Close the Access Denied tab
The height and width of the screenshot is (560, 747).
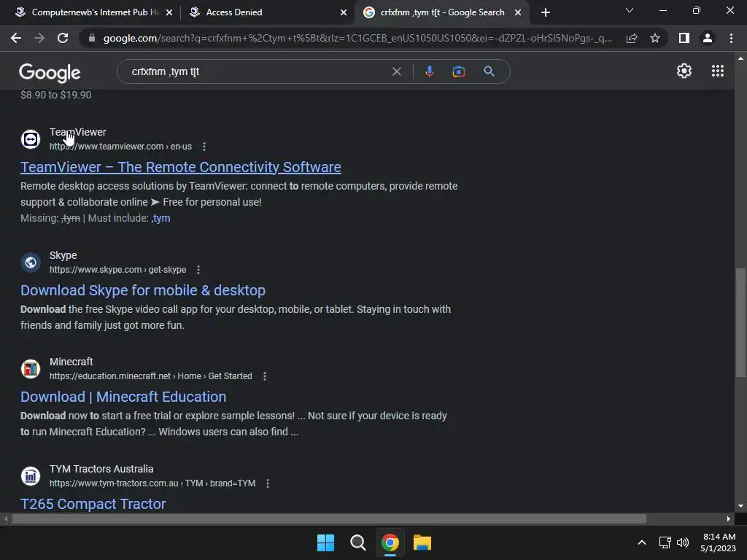tap(344, 12)
